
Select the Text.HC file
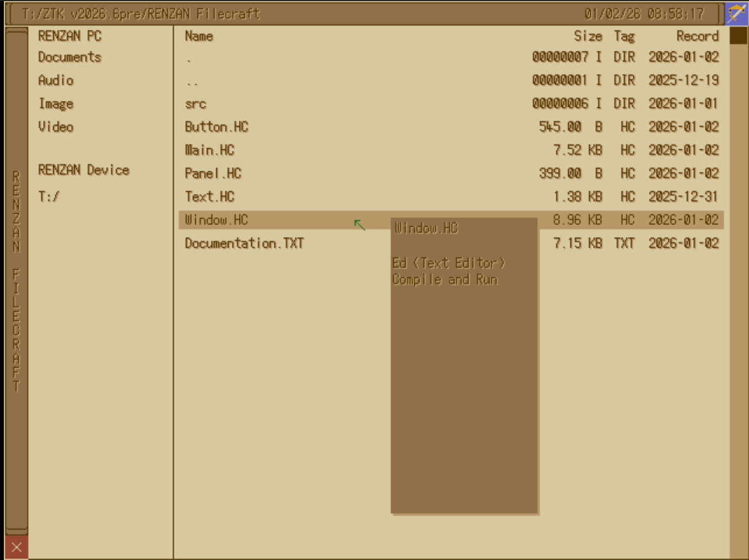[451, 196]
